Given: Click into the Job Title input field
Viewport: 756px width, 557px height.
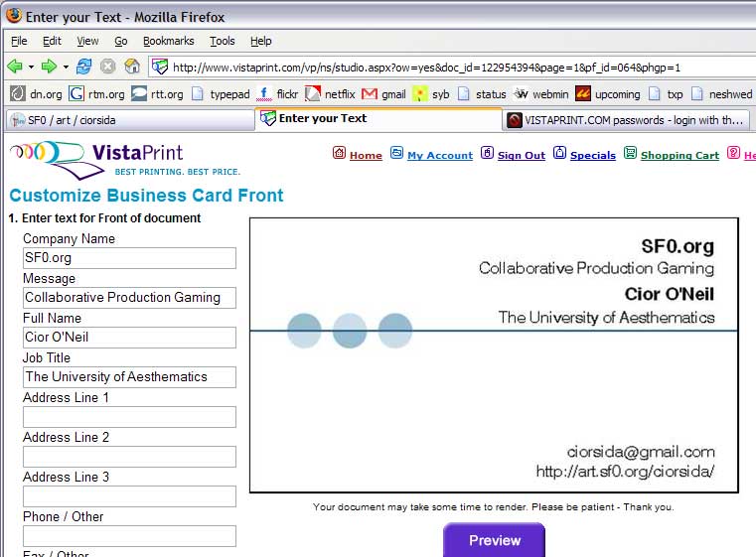Looking at the screenshot, I should click(129, 377).
